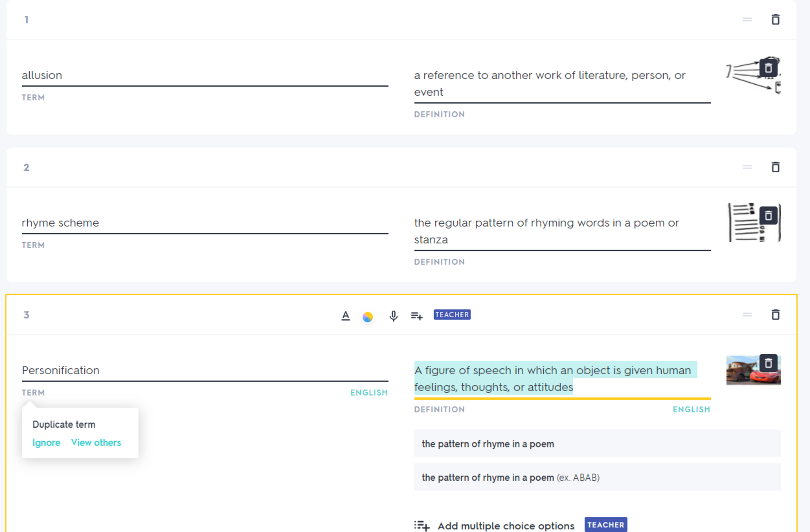Click the microphone record audio icon

393,316
